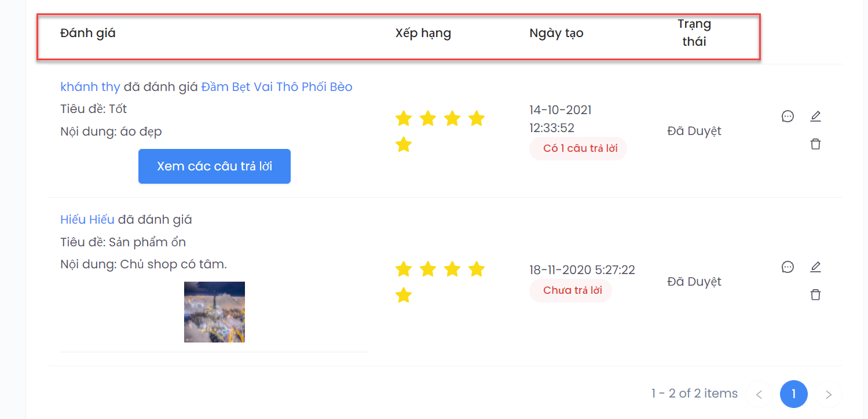Screen dimensions: 868x419
Task: Click the "Xem các câu trả lời" button
Action: 214,166
